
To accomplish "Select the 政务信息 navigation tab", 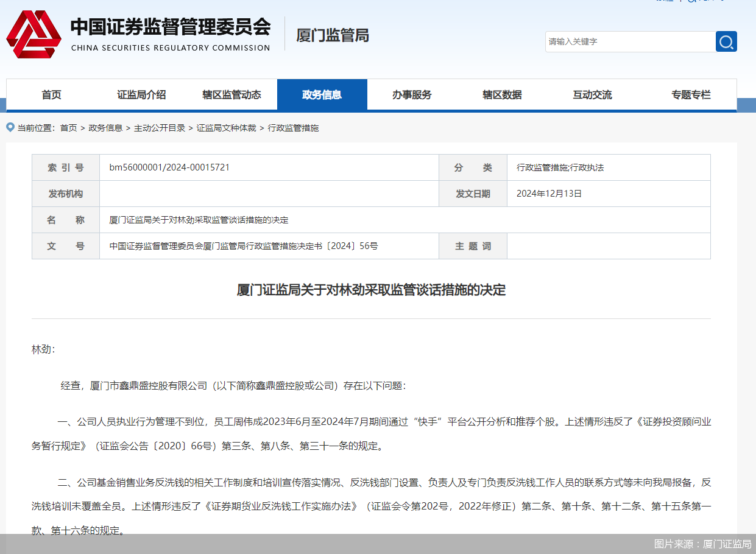I will (x=322, y=95).
